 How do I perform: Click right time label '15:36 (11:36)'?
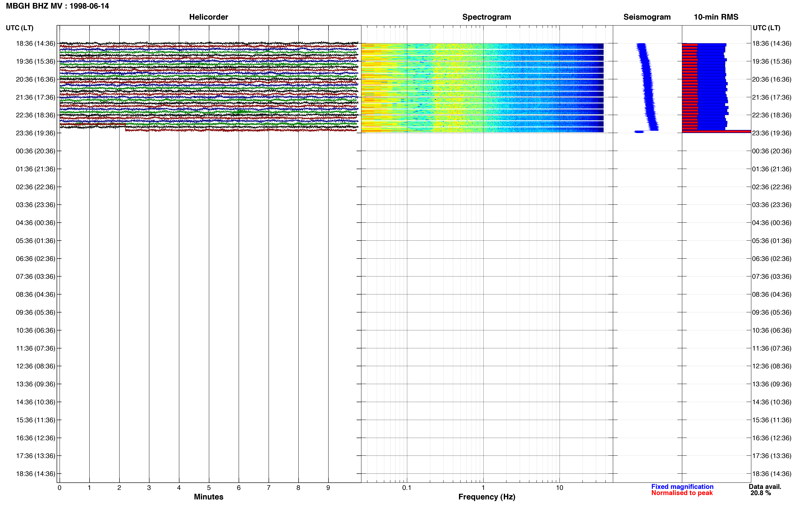tap(772, 420)
